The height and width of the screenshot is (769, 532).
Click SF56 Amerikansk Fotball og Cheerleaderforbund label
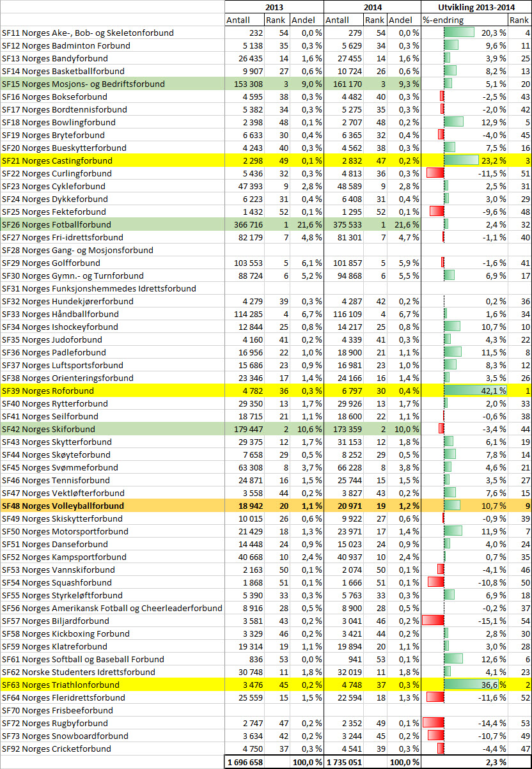pyautogui.click(x=112, y=608)
